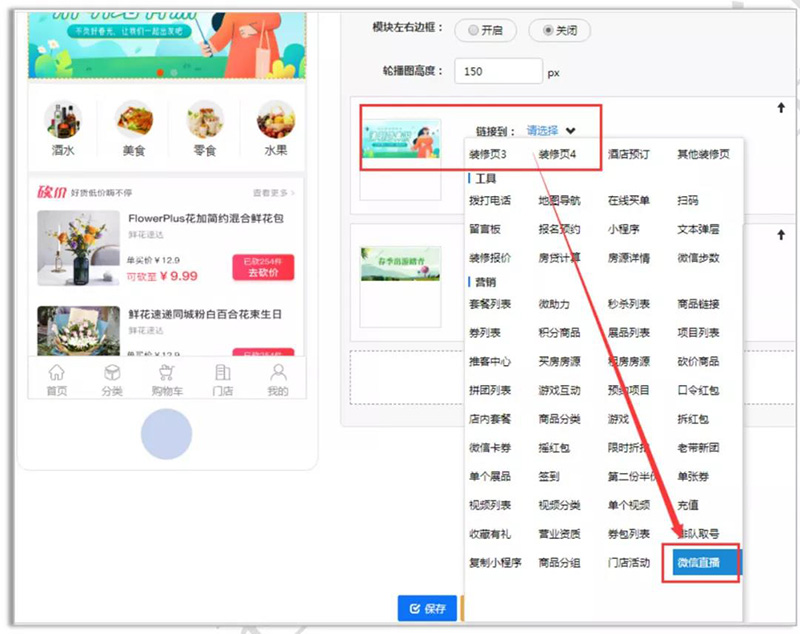Image resolution: width=800 pixels, height=634 pixels.
Task: Choose 项目列表 from link menu
Action: tap(698, 333)
